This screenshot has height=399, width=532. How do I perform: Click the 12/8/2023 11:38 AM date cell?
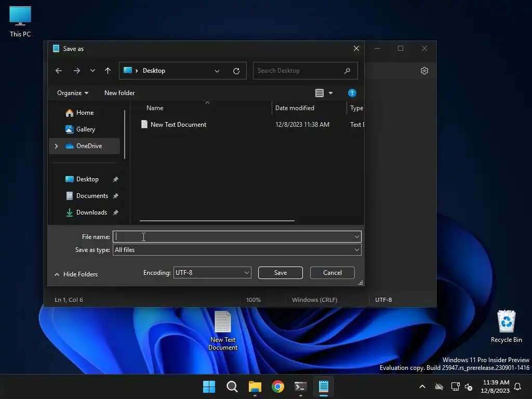point(302,125)
